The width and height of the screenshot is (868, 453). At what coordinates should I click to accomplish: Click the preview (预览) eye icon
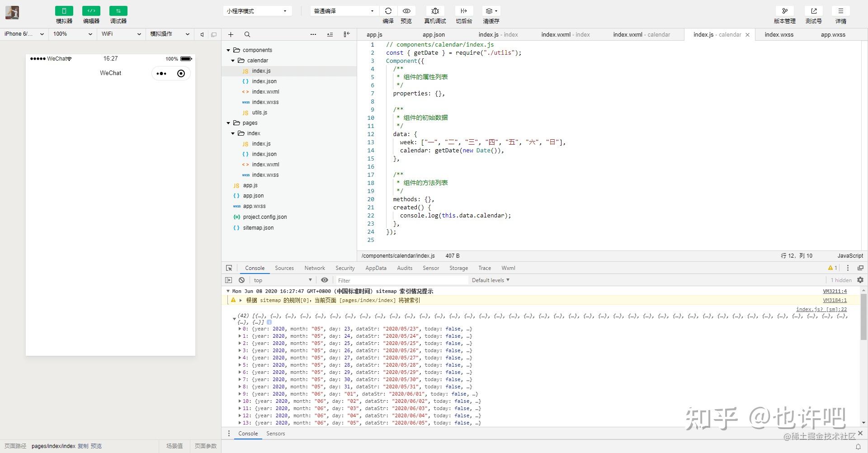click(x=406, y=11)
